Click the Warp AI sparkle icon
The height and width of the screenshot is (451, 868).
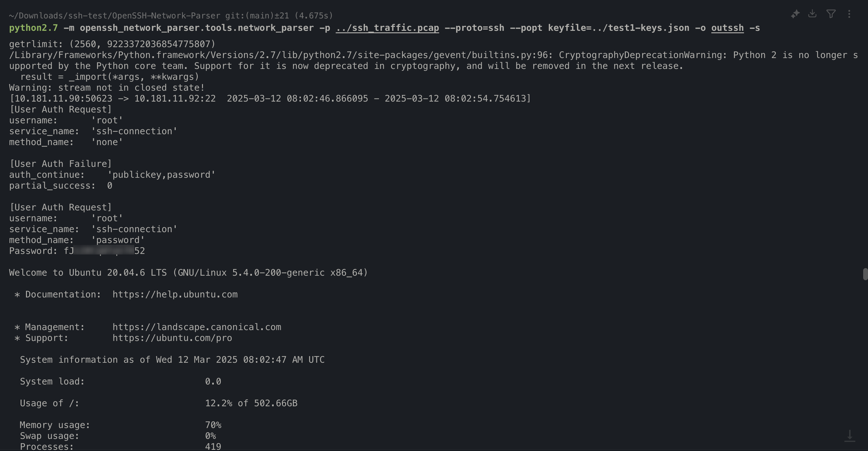click(x=795, y=14)
